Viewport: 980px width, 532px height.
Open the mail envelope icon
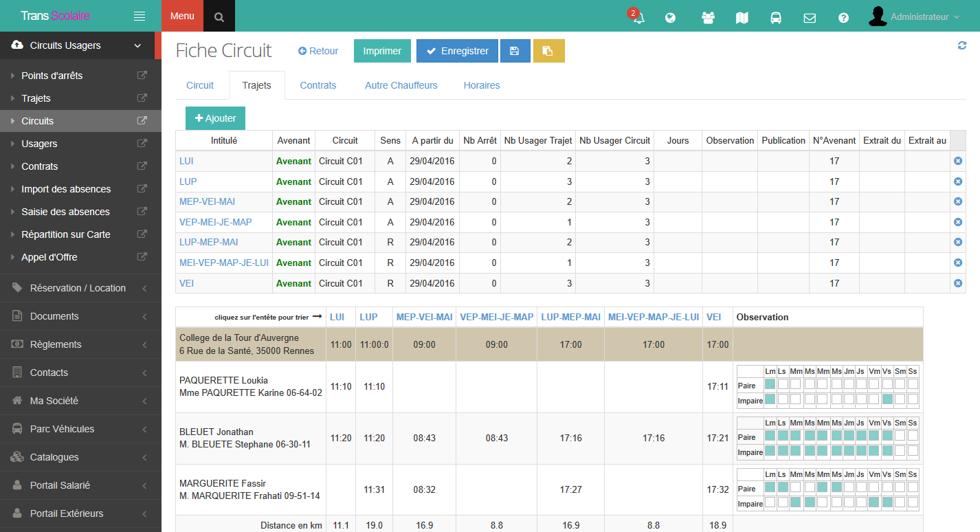[x=810, y=18]
